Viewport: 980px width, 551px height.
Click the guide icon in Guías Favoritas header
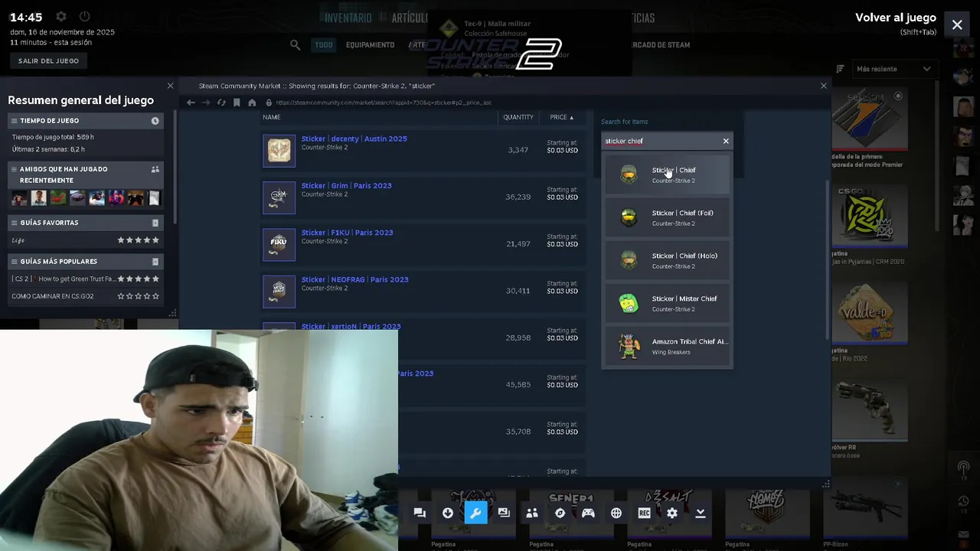155,223
